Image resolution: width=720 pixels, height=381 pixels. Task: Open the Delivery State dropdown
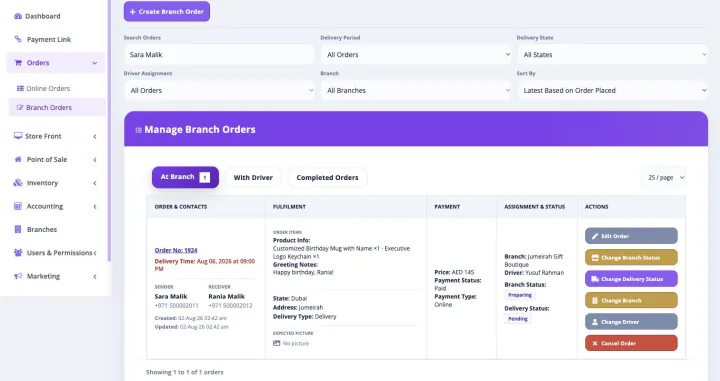613,55
